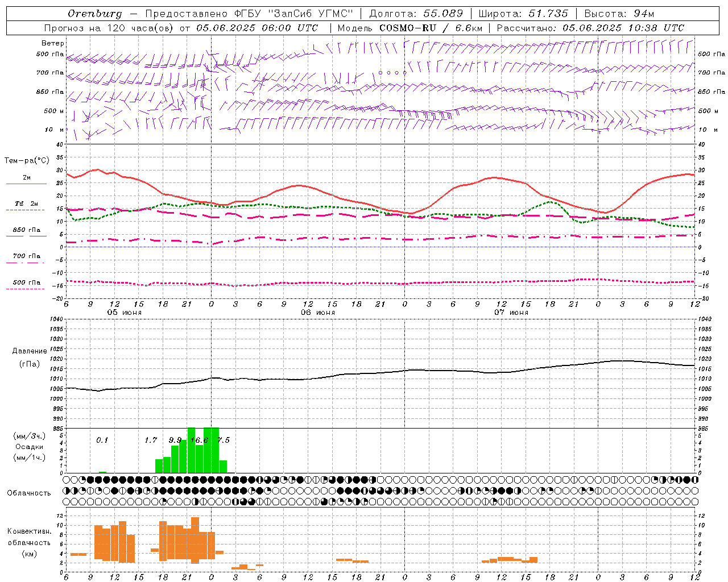Select the (км) convective cloud unit label
The image size is (728, 582).
(x=29, y=554)
